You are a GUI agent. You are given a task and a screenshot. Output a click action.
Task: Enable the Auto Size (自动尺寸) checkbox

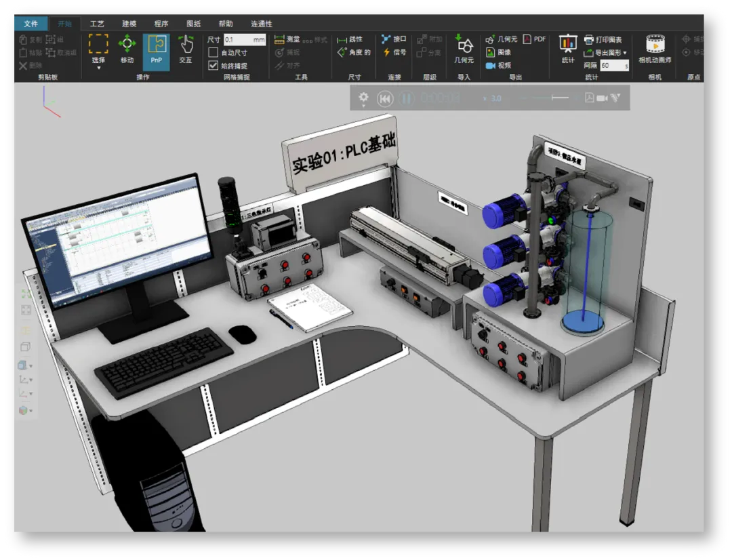213,53
